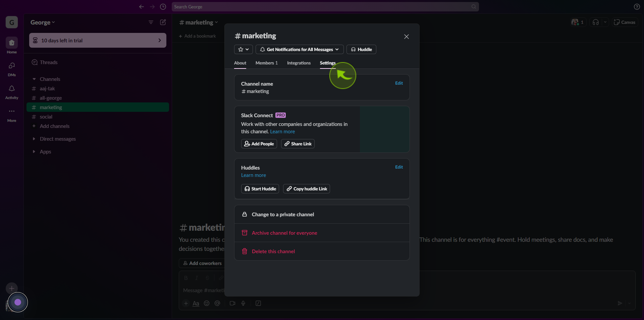Image resolution: width=644 pixels, height=320 pixels.
Task: Open the More options in sidebar
Action: point(12,115)
